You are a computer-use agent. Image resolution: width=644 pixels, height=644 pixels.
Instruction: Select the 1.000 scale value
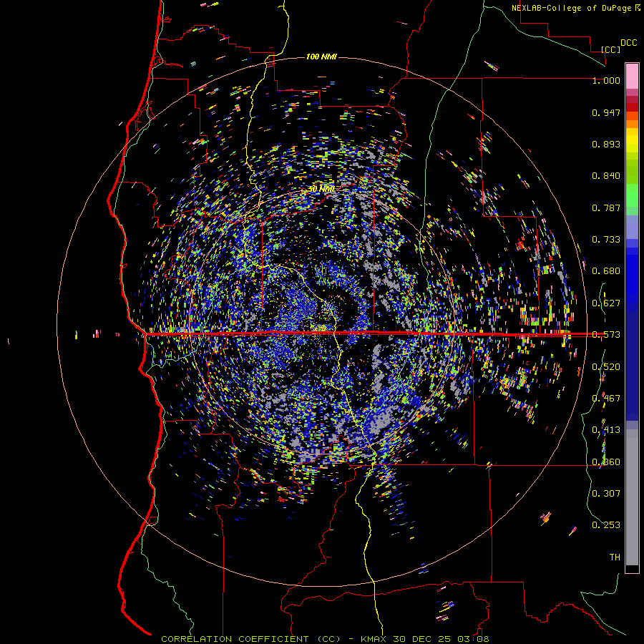[x=606, y=80]
